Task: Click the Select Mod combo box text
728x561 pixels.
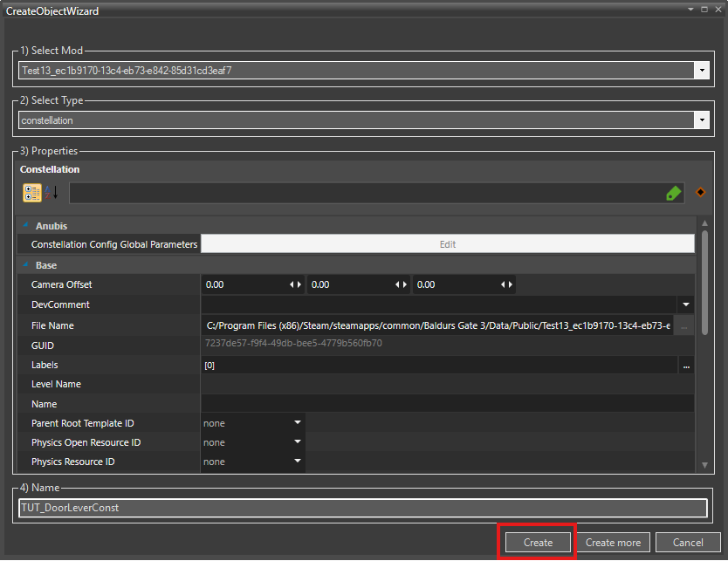Action: click(127, 71)
